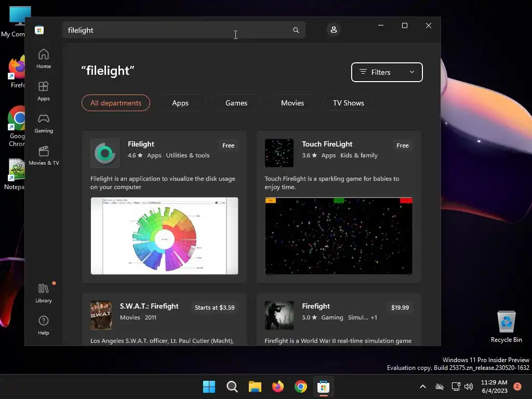Expand the Filters dropdown
The width and height of the screenshot is (532, 399).
coord(387,72)
